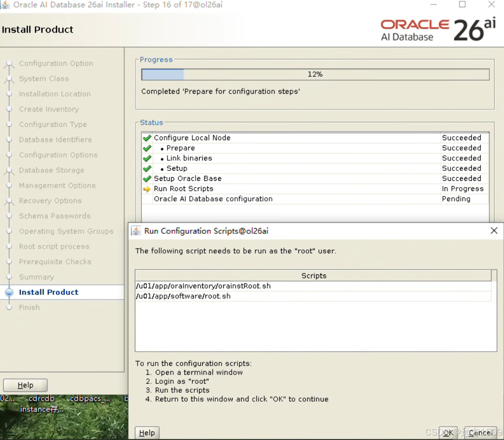Click Run Root Scripts status row

click(x=315, y=189)
